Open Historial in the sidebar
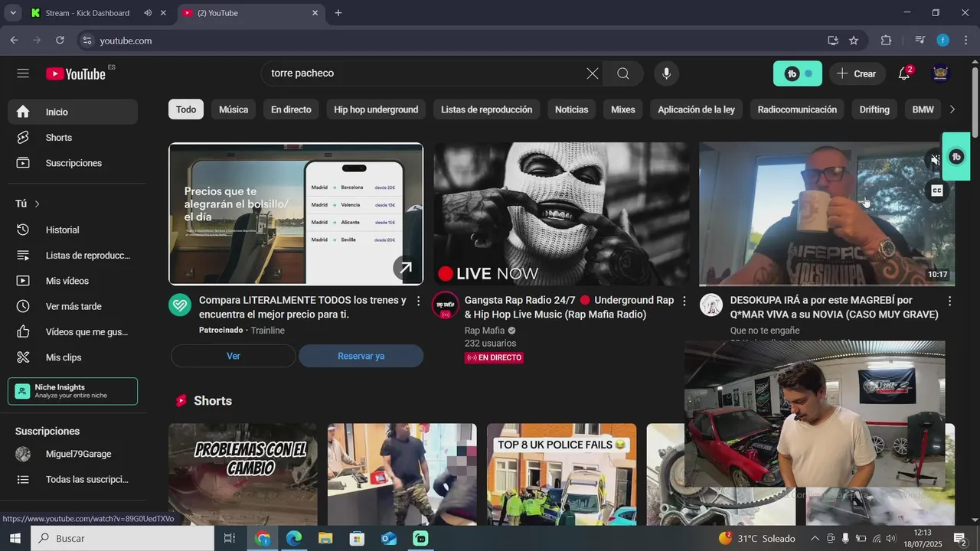Screen dimensions: 980x551 pyautogui.click(x=73, y=230)
